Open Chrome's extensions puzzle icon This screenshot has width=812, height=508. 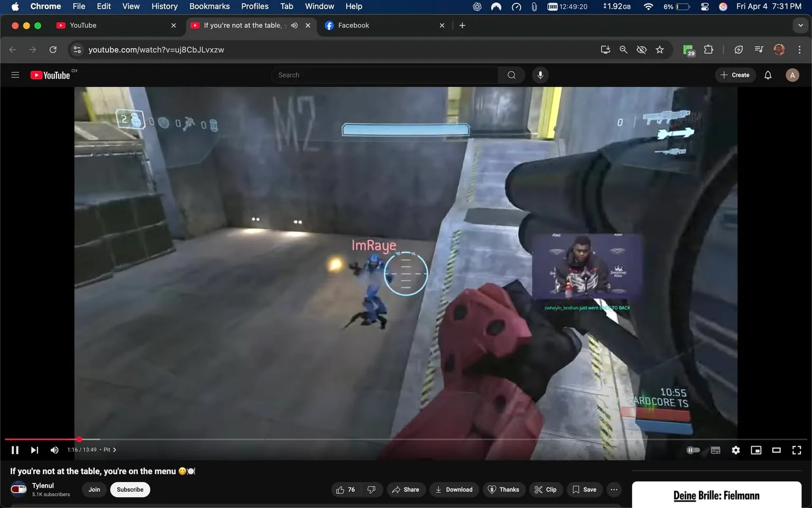point(708,49)
